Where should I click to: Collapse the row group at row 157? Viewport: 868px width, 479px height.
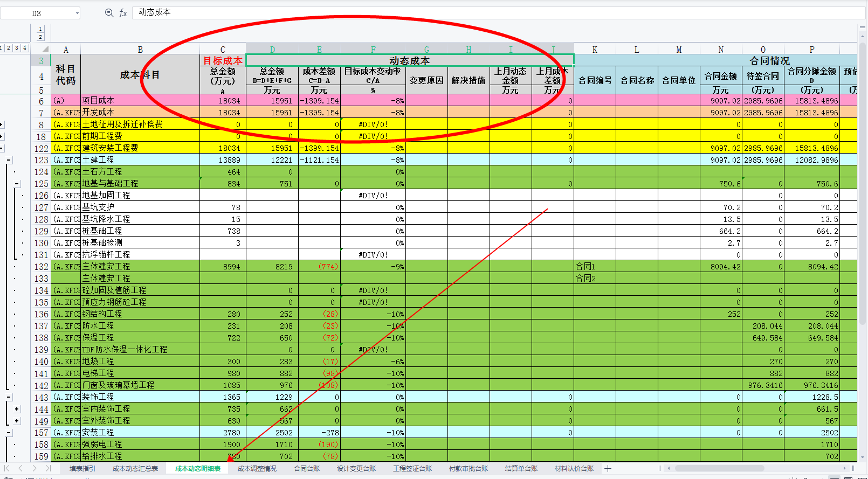point(9,433)
